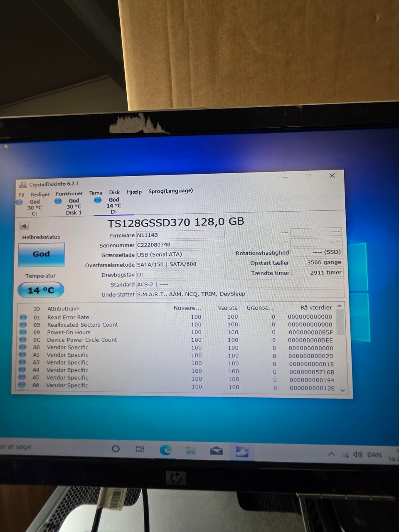Click the serial number field C222080740
The height and width of the screenshot is (532, 399).
tap(180, 244)
